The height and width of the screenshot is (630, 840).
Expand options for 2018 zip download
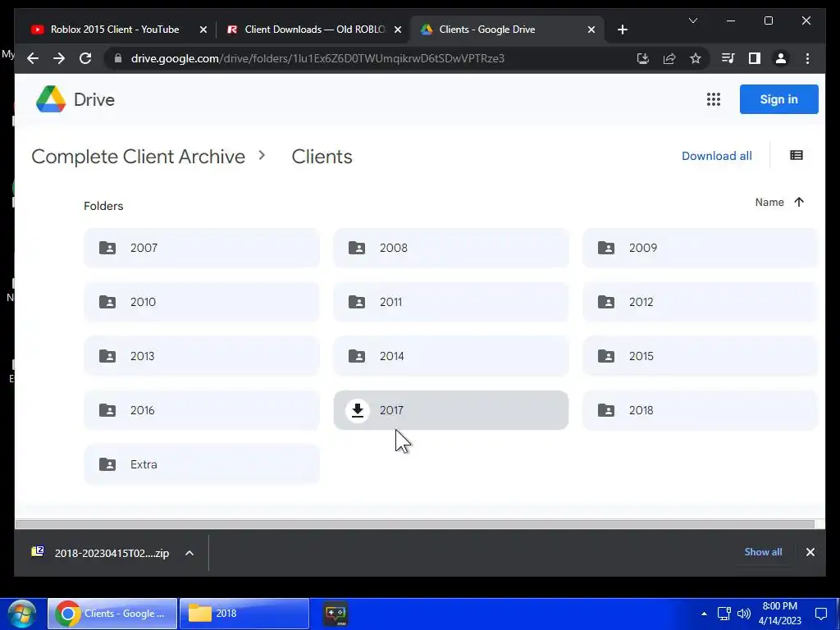(189, 553)
